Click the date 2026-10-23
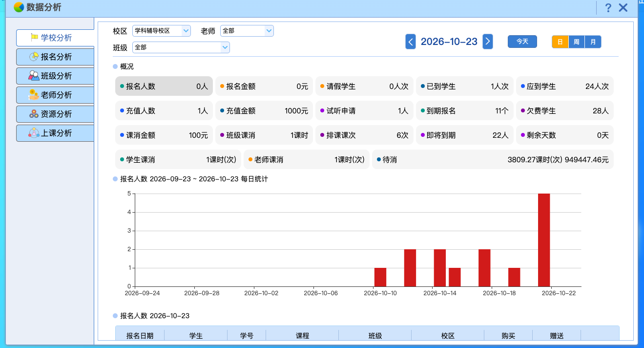 [449, 42]
